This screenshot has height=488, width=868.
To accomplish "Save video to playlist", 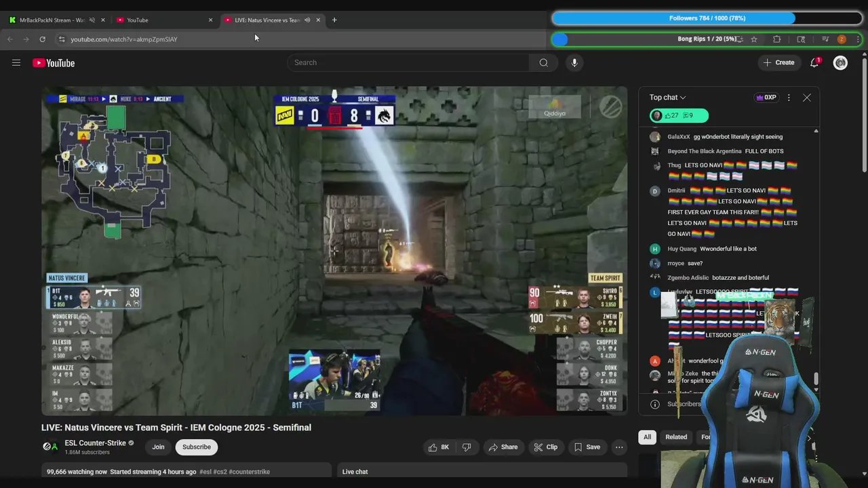I will click(x=587, y=447).
